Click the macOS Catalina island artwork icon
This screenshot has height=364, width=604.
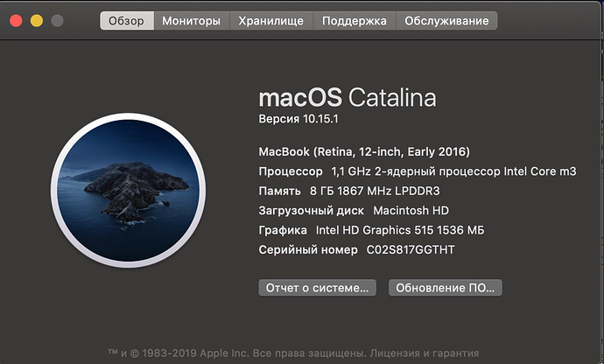pyautogui.click(x=129, y=190)
